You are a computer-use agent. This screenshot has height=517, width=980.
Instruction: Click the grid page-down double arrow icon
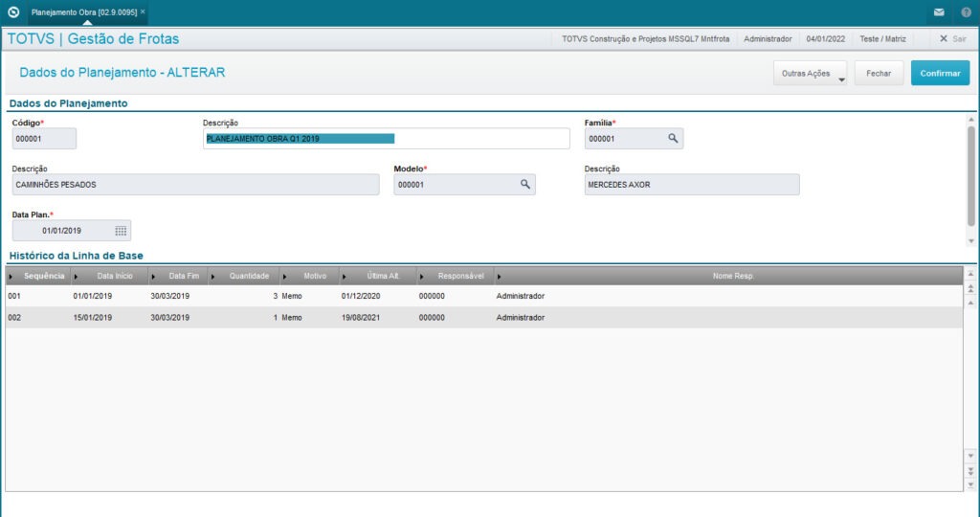pos(970,471)
